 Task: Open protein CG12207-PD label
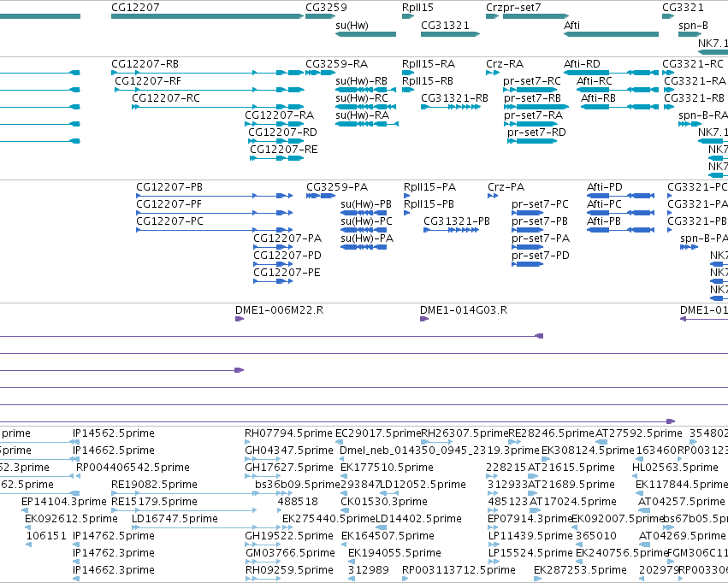[x=287, y=256]
